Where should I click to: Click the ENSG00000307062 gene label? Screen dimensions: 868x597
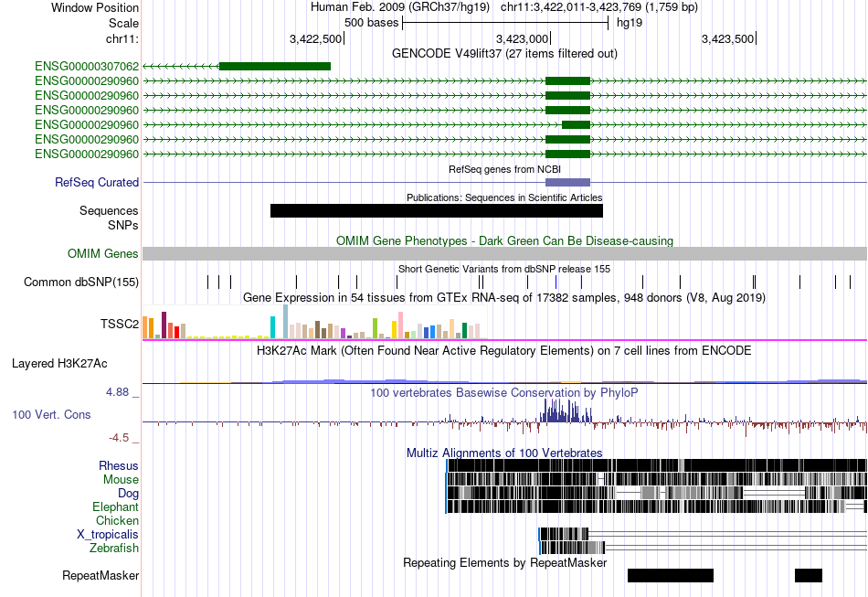tap(87, 67)
